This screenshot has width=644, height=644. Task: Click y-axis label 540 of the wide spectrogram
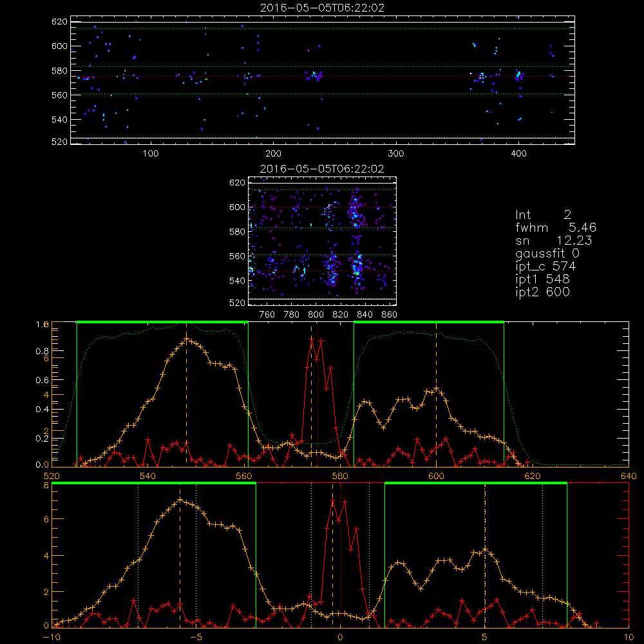tap(59, 120)
